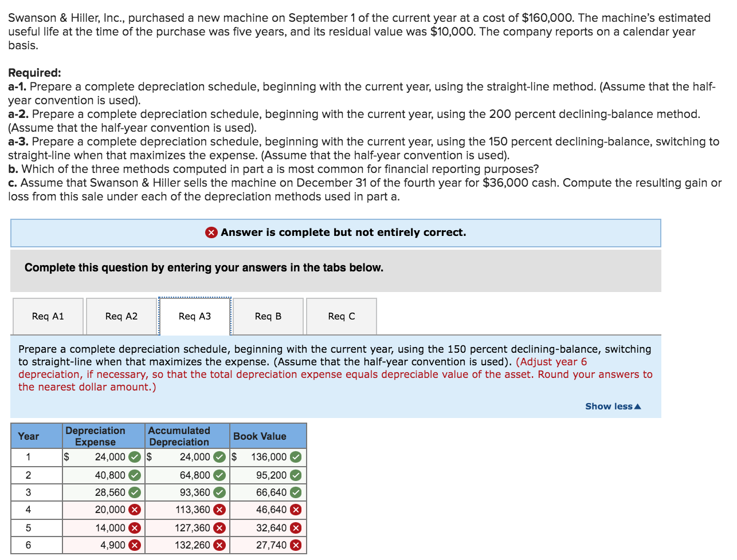Image resolution: width=737 pixels, height=560 pixels.
Task: Click green check beside book value 95,200
Action: tap(296, 475)
